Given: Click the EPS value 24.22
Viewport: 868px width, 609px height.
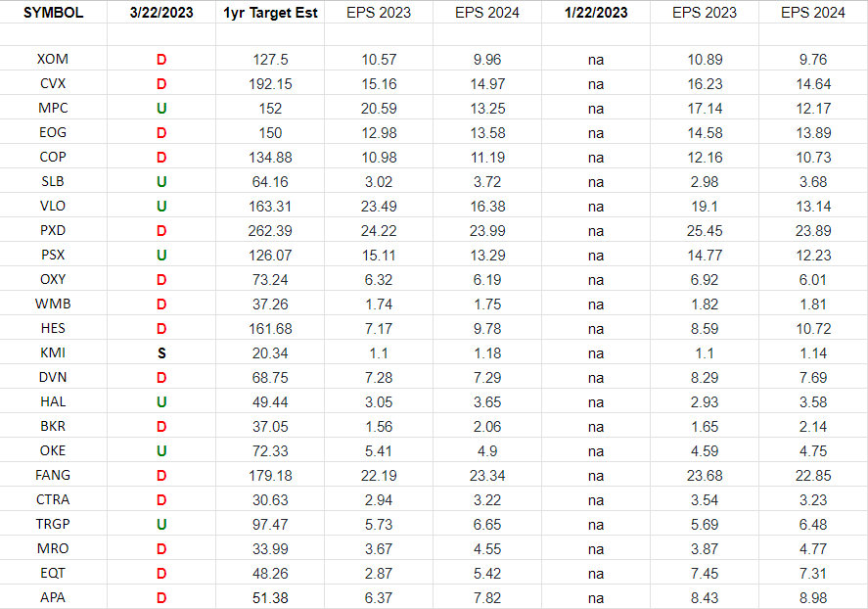Looking at the screenshot, I should [379, 231].
